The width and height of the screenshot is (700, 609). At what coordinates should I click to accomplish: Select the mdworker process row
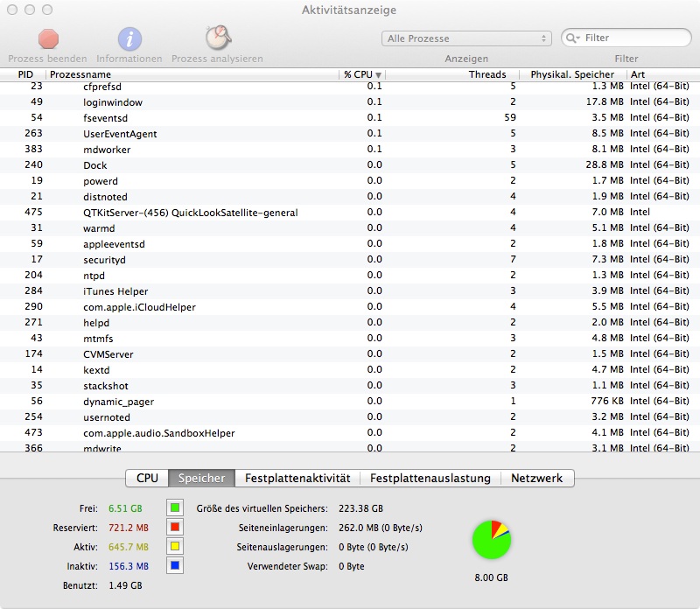tap(350, 150)
